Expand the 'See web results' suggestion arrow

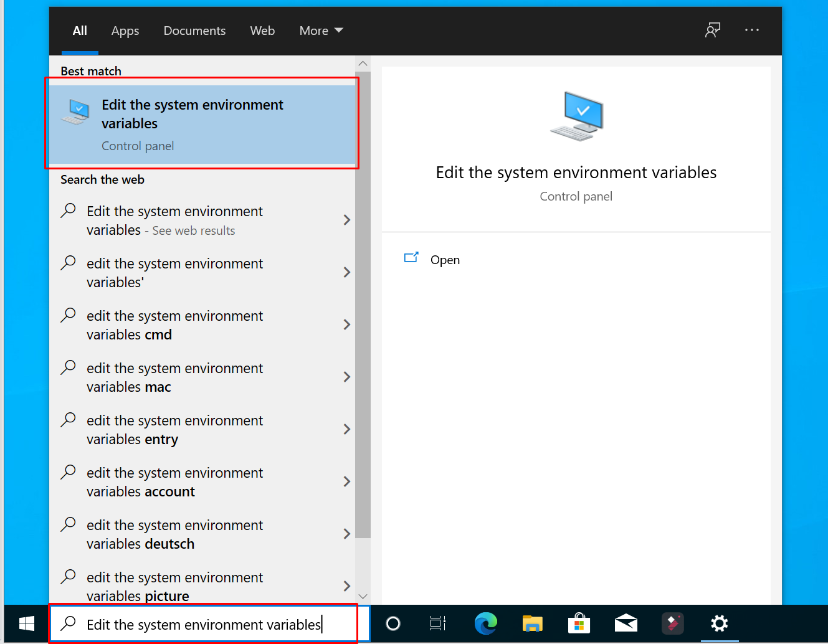coord(347,220)
